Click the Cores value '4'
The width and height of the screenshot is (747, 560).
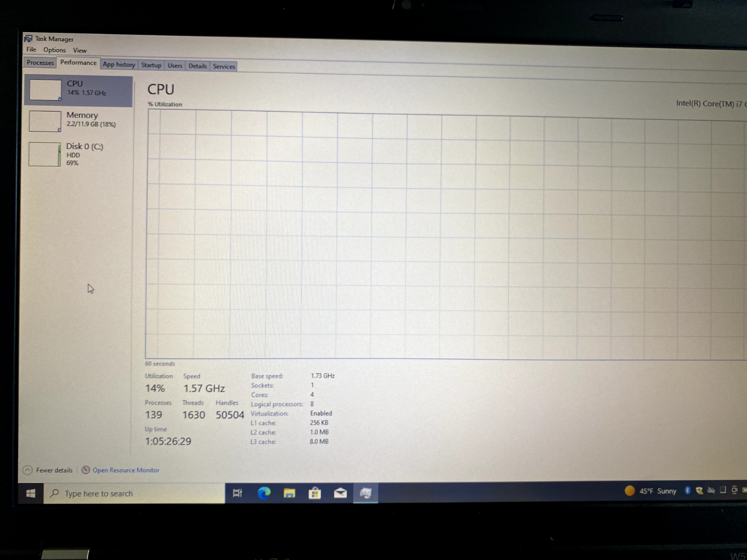(312, 394)
